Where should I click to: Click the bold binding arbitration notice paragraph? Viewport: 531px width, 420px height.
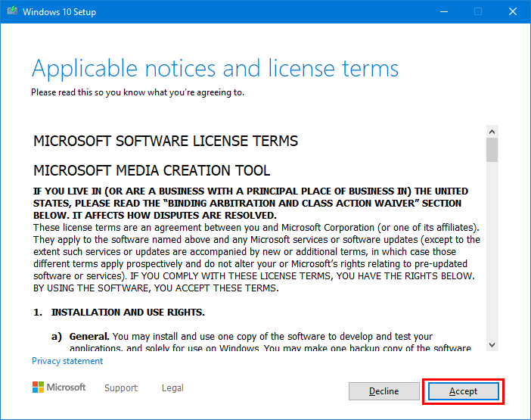pyautogui.click(x=250, y=204)
